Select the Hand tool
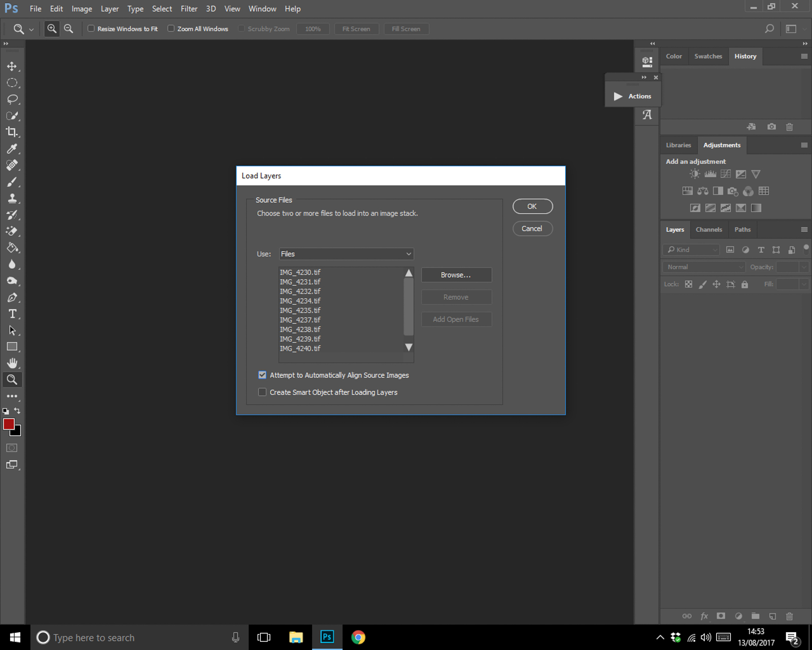This screenshot has width=812, height=650. tap(12, 363)
